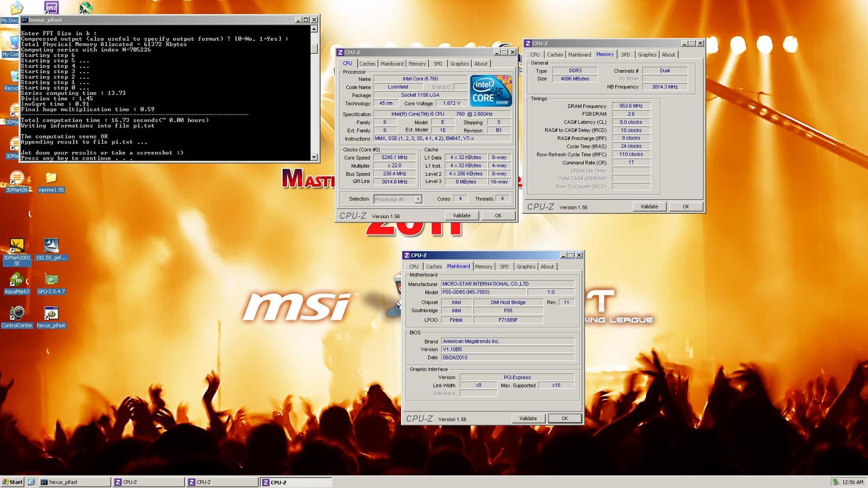This screenshot has width=868, height=488.
Task: Open the Recycle Bin desktop icon
Action: [11, 80]
